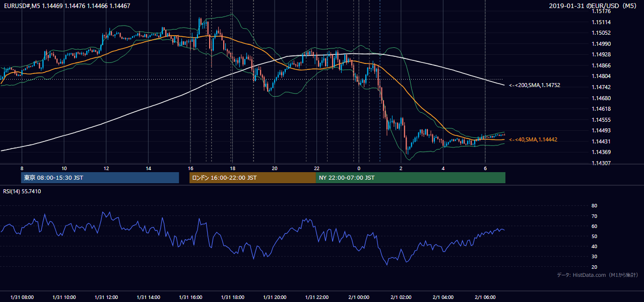Click price axis value 1.15114
The height and width of the screenshot is (302, 644).
coord(601,22)
